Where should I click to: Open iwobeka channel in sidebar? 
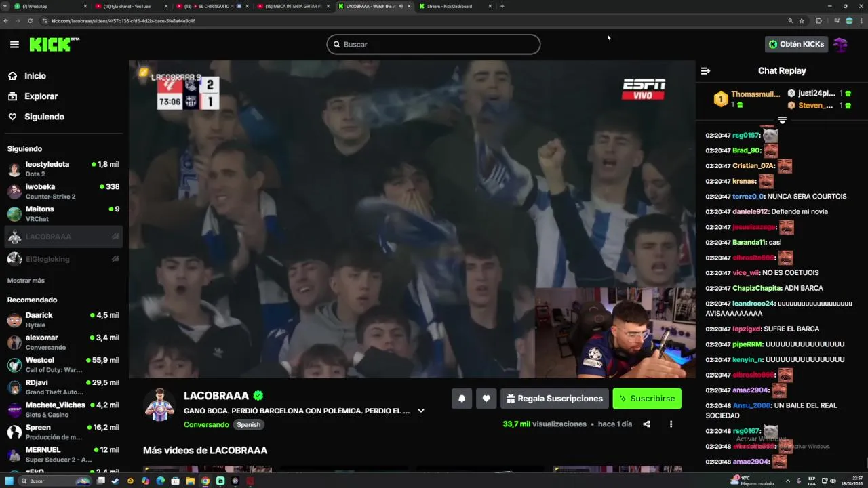pyautogui.click(x=62, y=191)
